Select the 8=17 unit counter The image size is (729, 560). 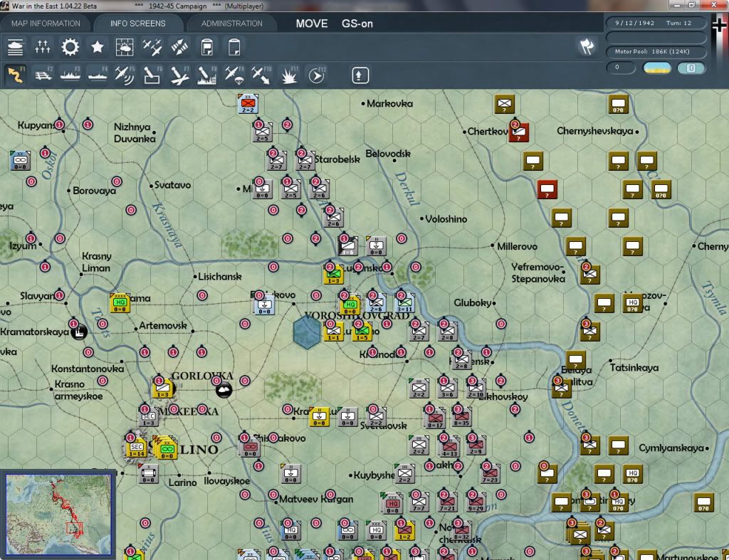(435, 417)
